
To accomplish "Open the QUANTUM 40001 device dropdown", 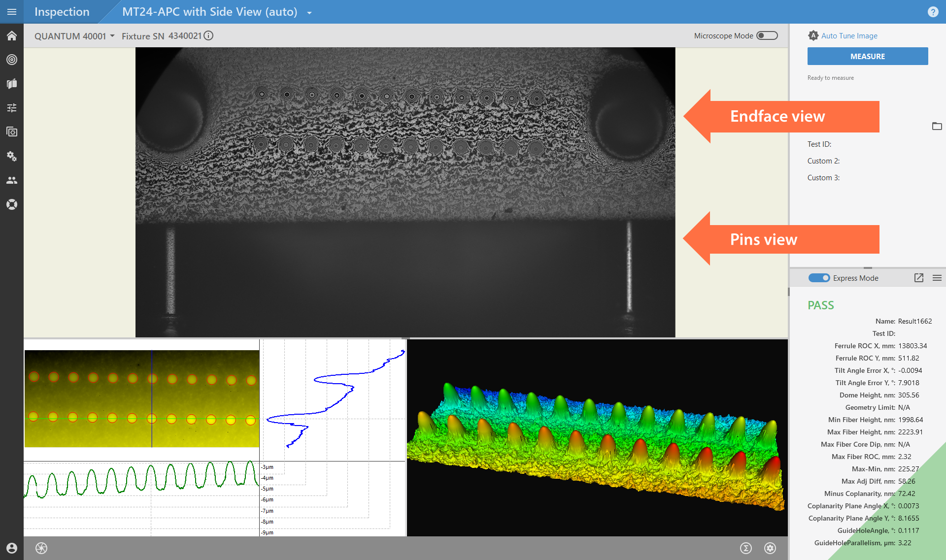I will [x=113, y=35].
